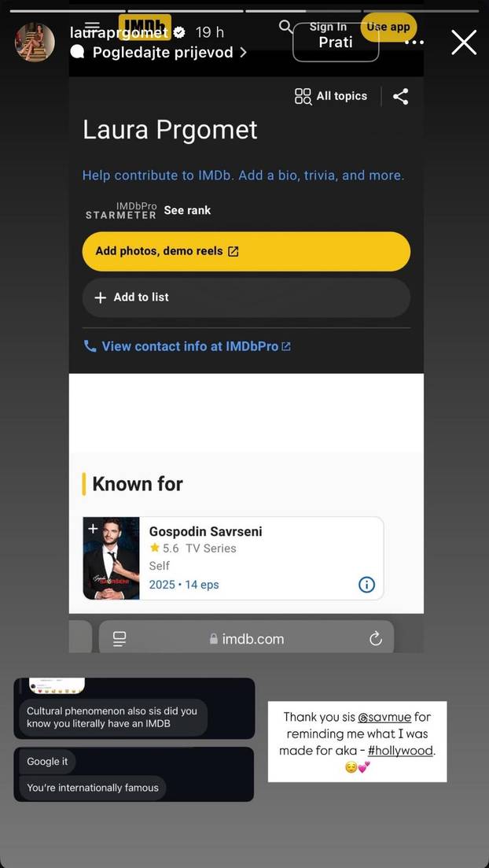Close the story with the X icon
The height and width of the screenshot is (868, 489).
464,42
